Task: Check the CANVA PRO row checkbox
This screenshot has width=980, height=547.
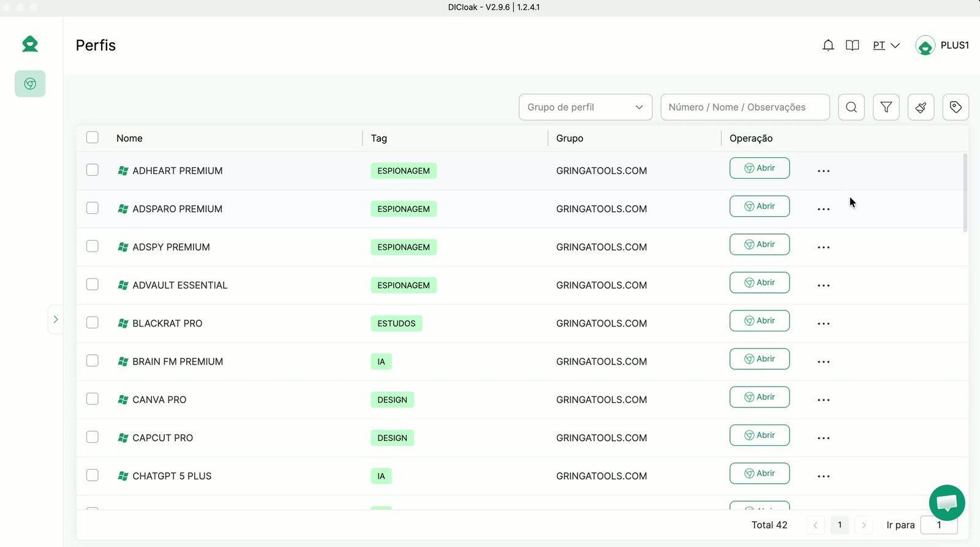Action: [92, 399]
